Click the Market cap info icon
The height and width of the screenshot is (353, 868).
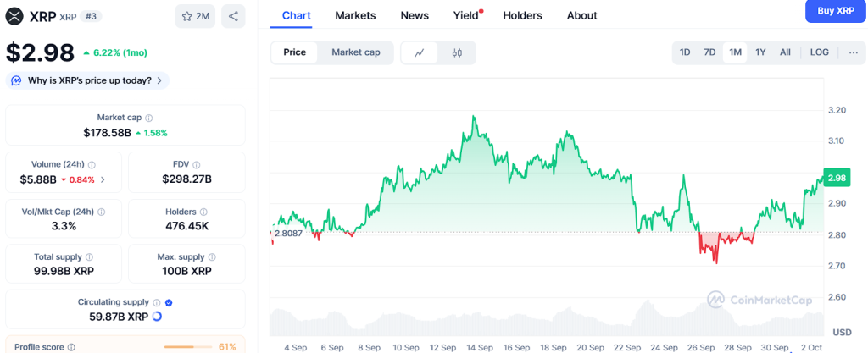pos(149,118)
